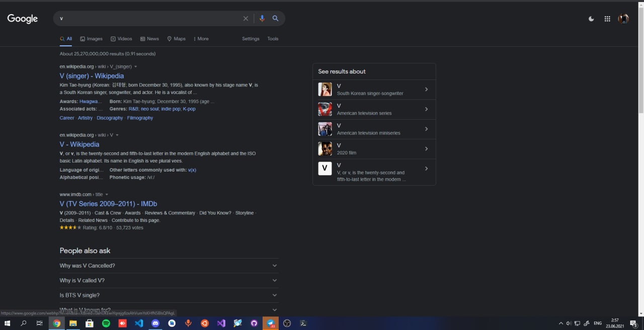This screenshot has width=644, height=330.
Task: Open Task View in the taskbar
Action: pyautogui.click(x=40, y=323)
